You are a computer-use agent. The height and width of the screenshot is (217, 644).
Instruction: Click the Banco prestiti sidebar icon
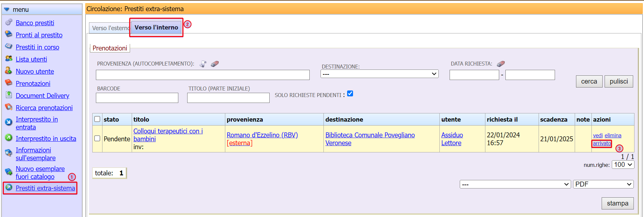[x=9, y=22]
